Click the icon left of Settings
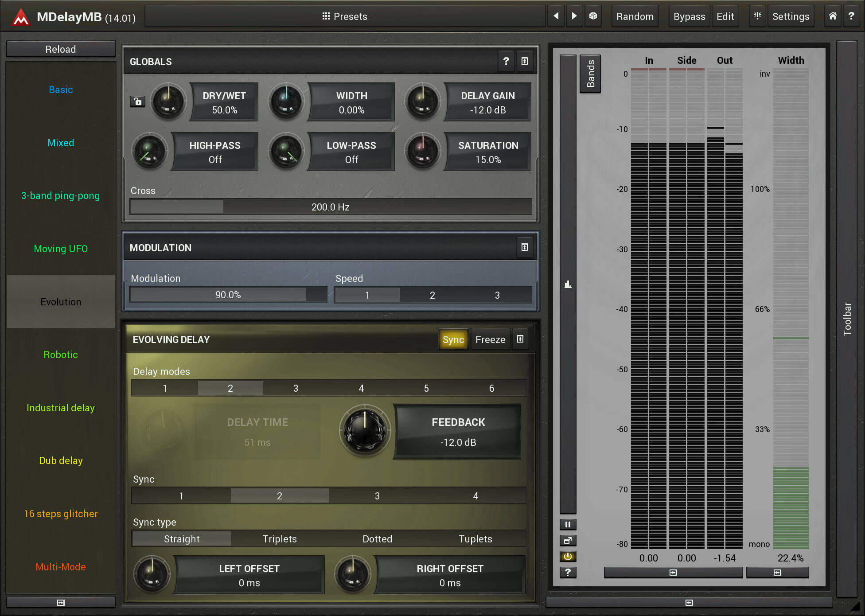This screenshot has height=616, width=865. (x=757, y=16)
